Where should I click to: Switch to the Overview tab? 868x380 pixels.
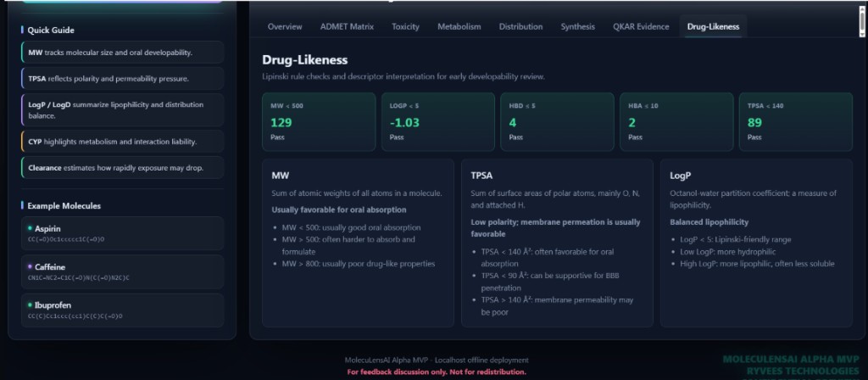click(x=285, y=26)
